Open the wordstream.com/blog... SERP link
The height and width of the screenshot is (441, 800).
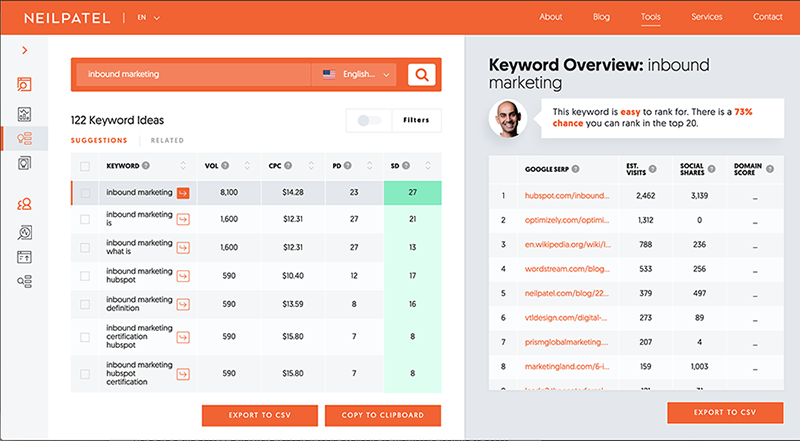(x=567, y=269)
